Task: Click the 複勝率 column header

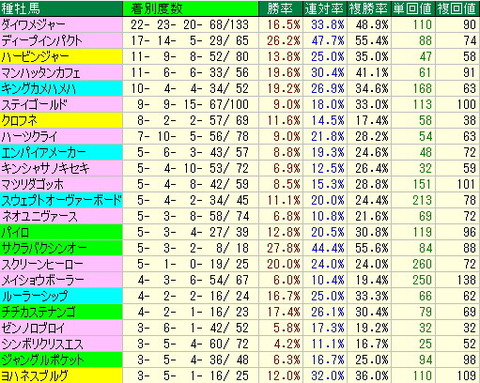Action: point(369,9)
